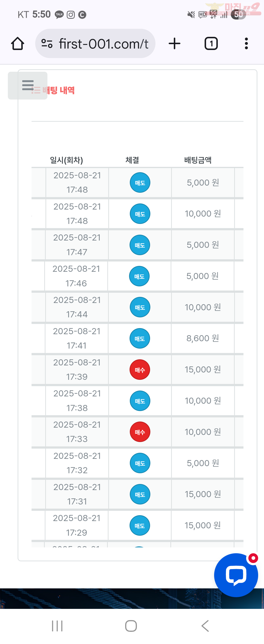
Task: Open the hamburger side menu
Action: [x=28, y=85]
